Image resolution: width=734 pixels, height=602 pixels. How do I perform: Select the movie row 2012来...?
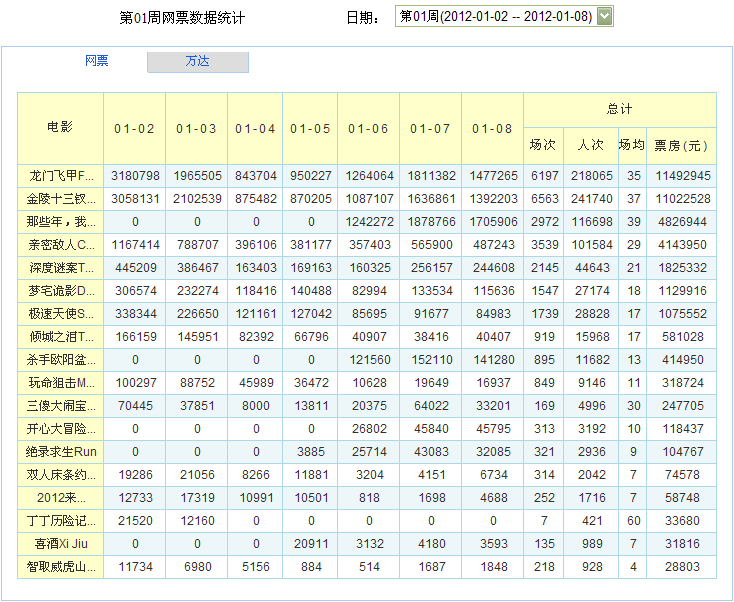(367, 498)
